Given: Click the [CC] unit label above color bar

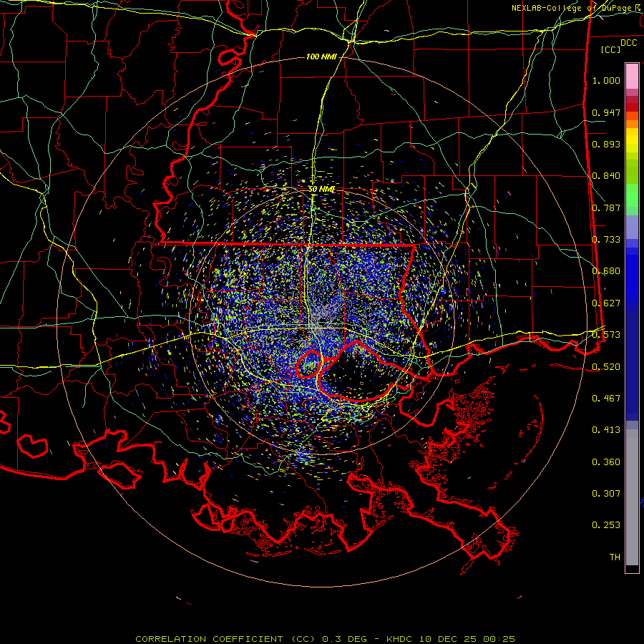Looking at the screenshot, I should pyautogui.click(x=611, y=49).
